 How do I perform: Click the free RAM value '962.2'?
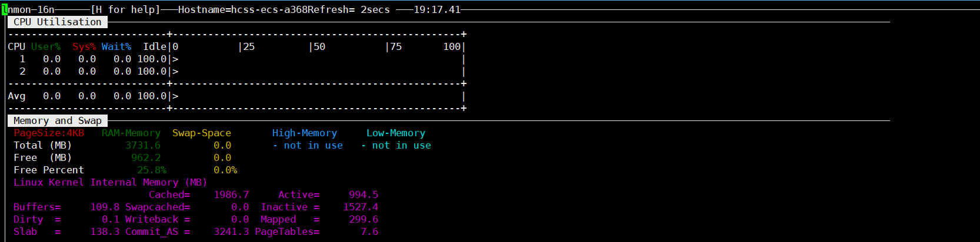coord(146,158)
